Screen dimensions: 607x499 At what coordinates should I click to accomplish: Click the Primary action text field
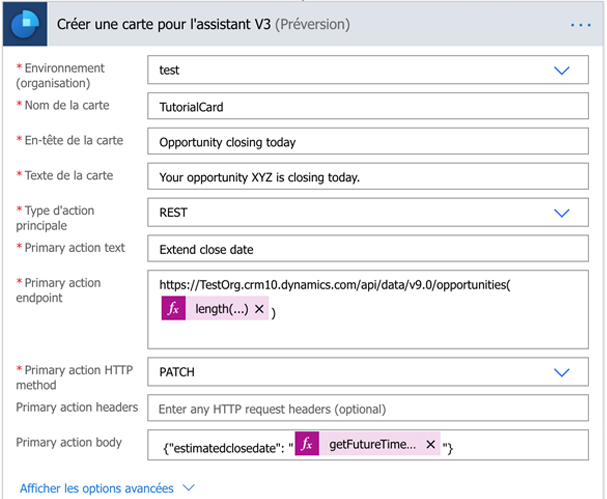click(x=368, y=249)
